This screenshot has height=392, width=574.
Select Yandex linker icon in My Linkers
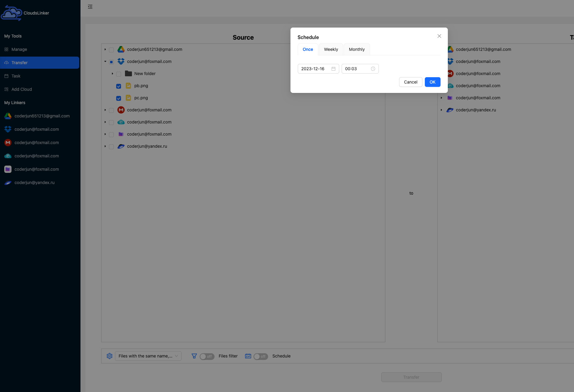[x=8, y=183]
